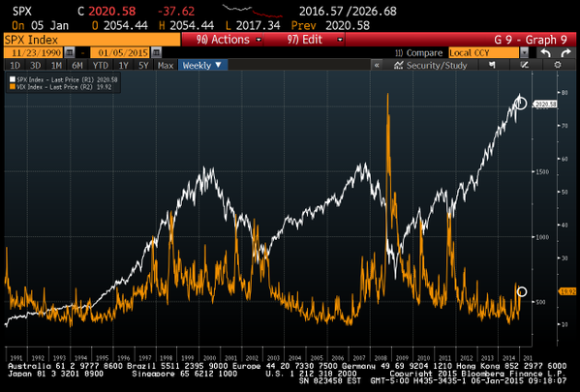This screenshot has height=392, width=580.
Task: Click the G 9 - Graph 9 title
Action: [531, 40]
